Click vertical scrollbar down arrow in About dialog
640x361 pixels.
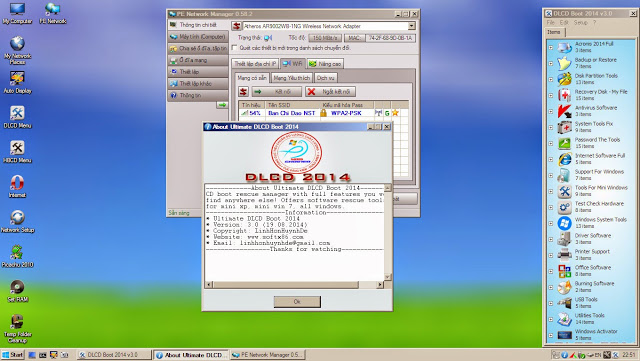click(x=387, y=277)
